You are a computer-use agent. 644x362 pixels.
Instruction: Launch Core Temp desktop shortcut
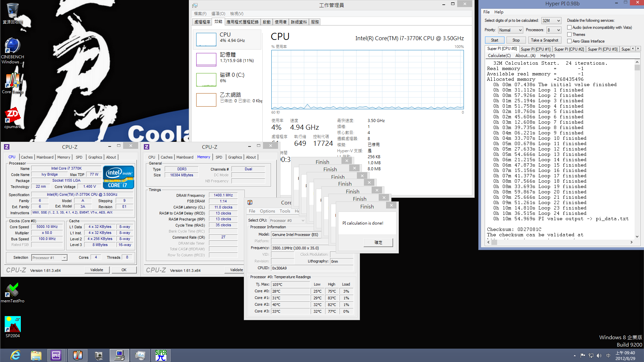[13, 84]
